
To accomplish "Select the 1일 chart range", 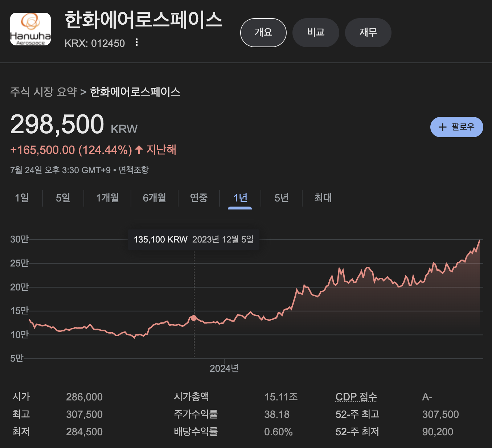I will pyautogui.click(x=22, y=198).
